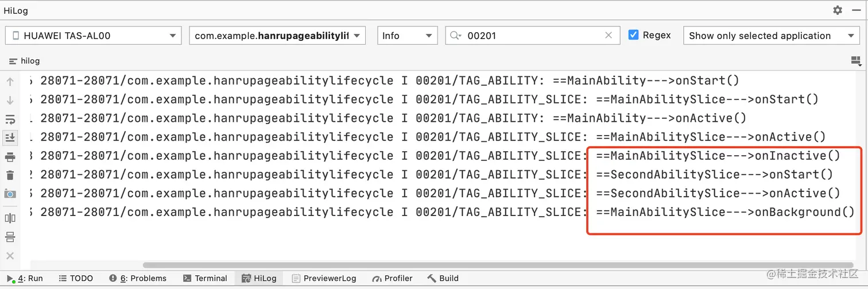Toggle soft-wrap icon in log toolbar

10,120
